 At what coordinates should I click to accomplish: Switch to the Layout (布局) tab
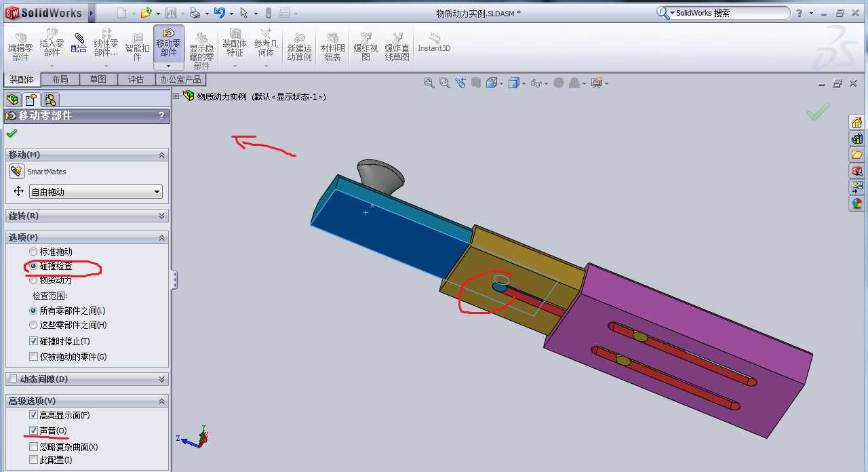pos(60,79)
